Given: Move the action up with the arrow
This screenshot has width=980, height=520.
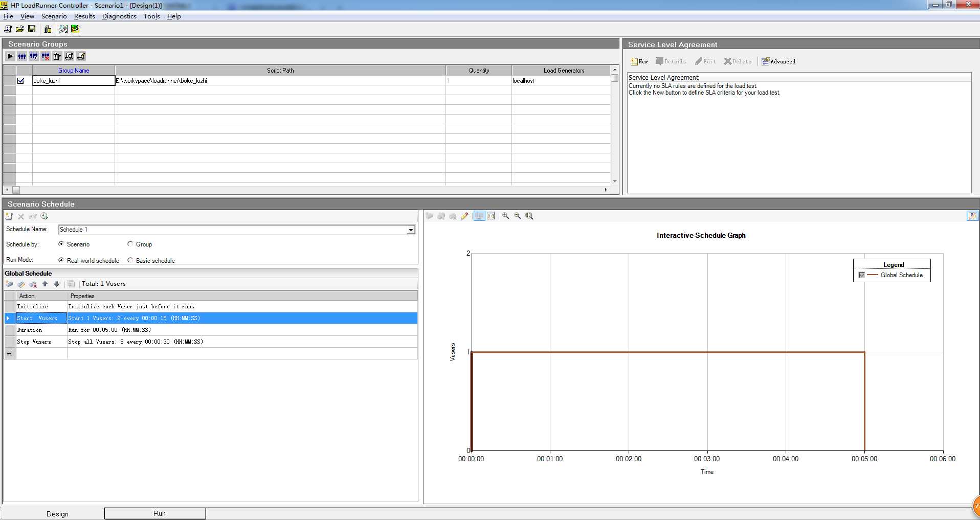Looking at the screenshot, I should [45, 284].
